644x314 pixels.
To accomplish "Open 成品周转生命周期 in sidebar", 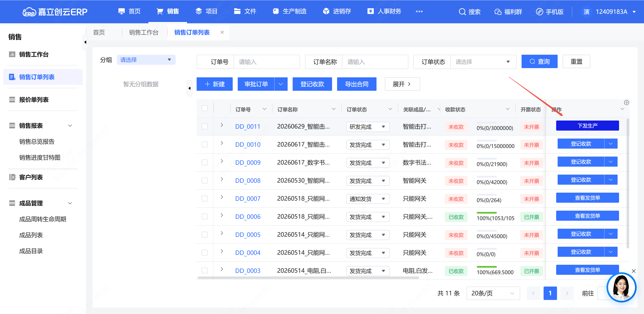I will [43, 219].
